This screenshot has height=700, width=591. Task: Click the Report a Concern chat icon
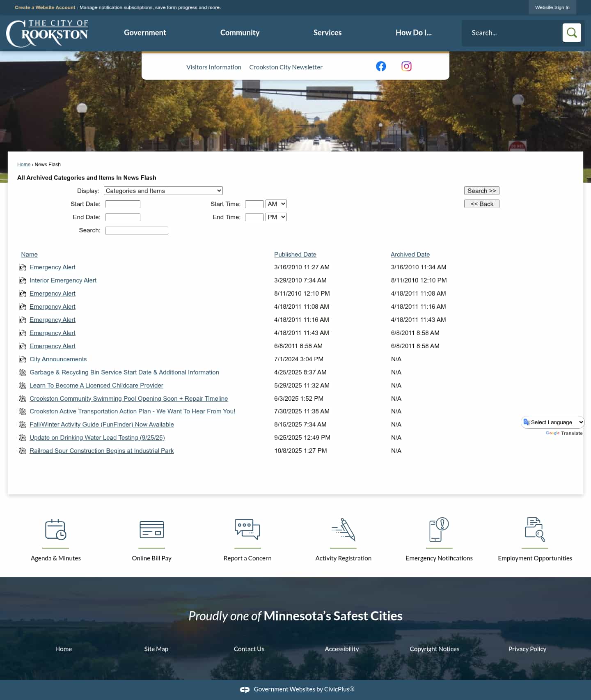click(247, 530)
